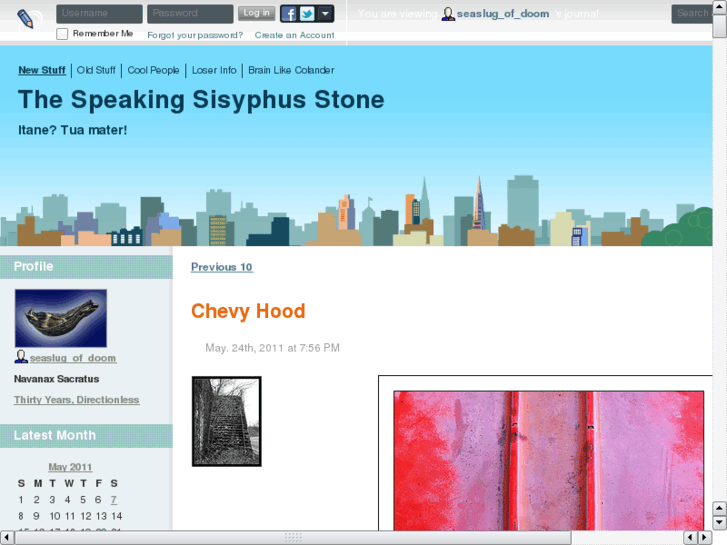The image size is (727, 545).
Task: Focus the Username input field
Action: click(99, 14)
